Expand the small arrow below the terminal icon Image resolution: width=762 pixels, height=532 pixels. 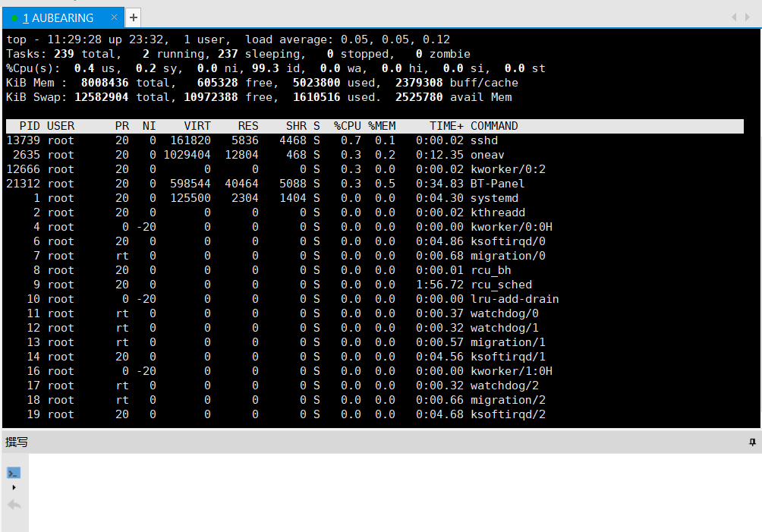tap(14, 487)
